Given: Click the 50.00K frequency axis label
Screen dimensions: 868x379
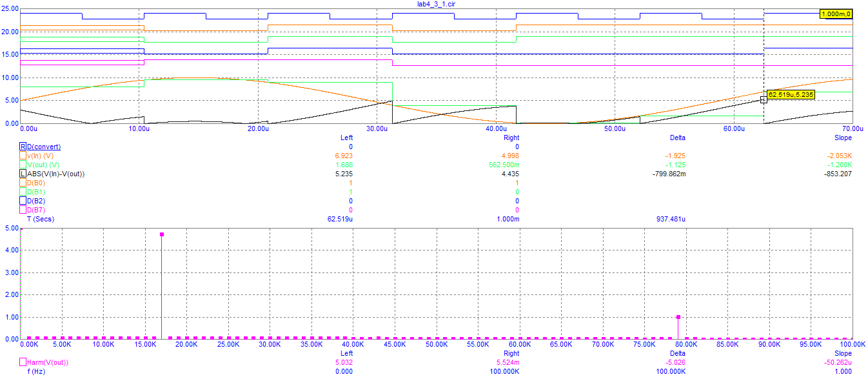Looking at the screenshot, I should click(x=437, y=345).
